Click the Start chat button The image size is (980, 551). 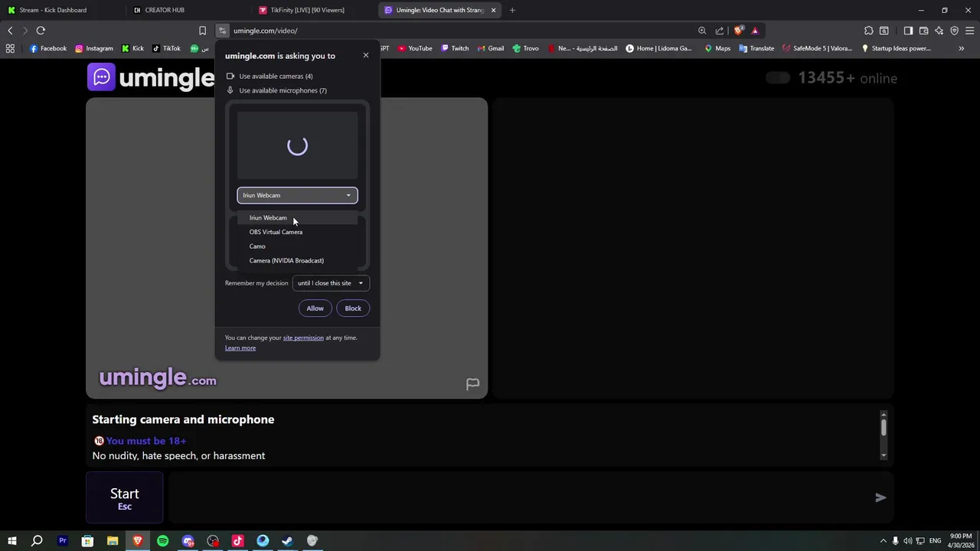[x=125, y=498]
